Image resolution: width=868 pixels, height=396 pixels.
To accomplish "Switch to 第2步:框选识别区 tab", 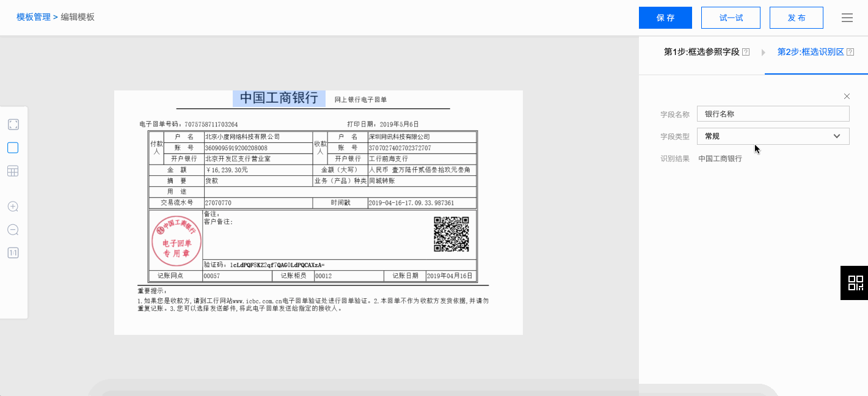I will (x=811, y=53).
